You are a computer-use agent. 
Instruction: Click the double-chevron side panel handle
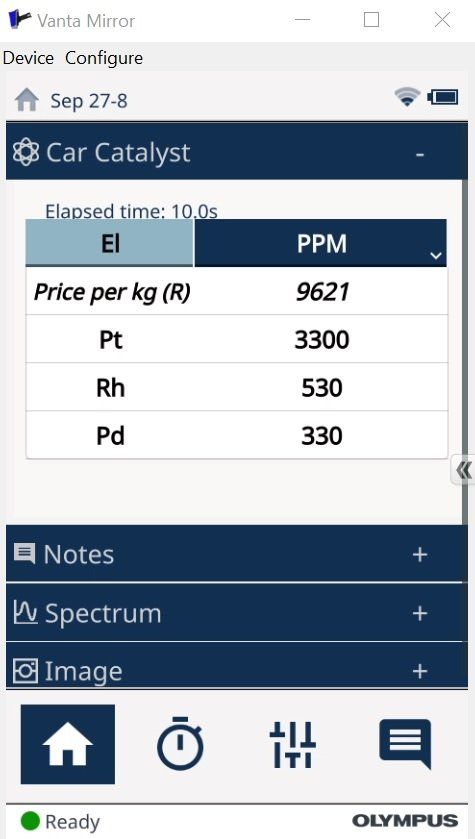click(x=463, y=470)
